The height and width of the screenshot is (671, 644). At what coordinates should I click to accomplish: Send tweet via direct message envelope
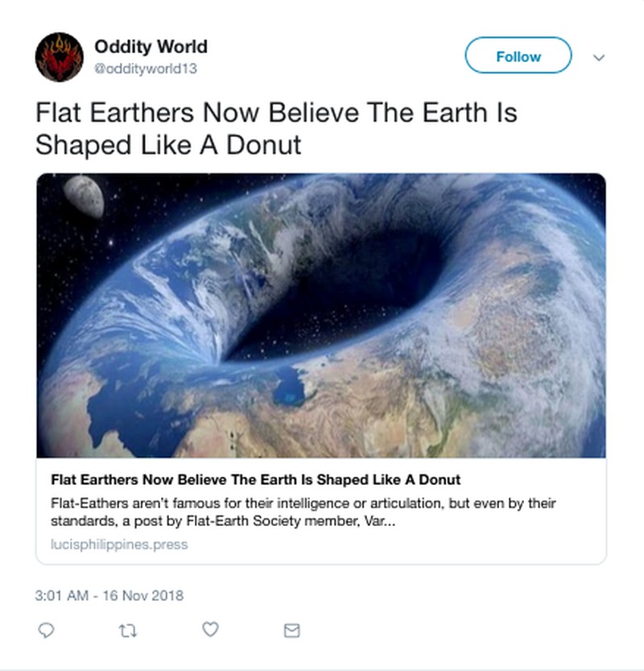[x=292, y=630]
